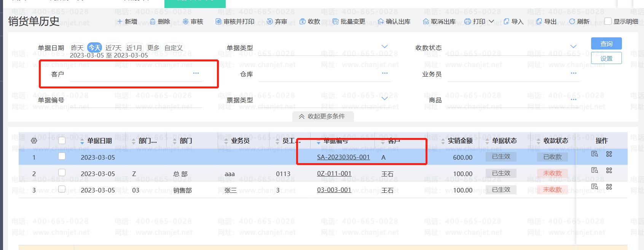Click the 收款 receive payment button
The height and width of the screenshot is (250, 644).
pos(310,21)
